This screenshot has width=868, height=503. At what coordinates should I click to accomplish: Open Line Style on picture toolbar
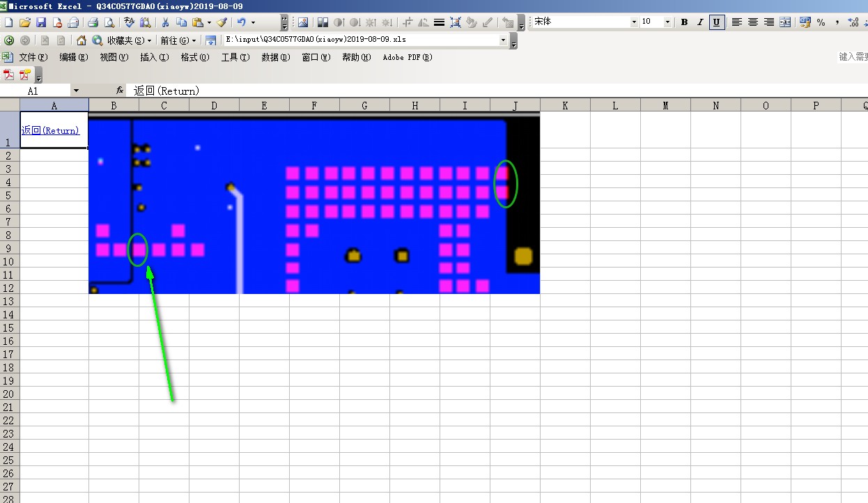coord(439,22)
